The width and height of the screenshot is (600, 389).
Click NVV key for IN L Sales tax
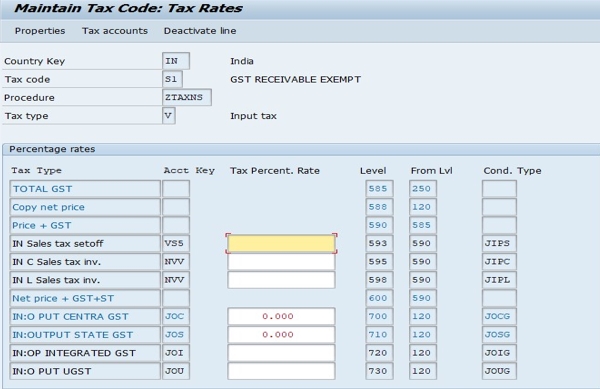click(176, 280)
